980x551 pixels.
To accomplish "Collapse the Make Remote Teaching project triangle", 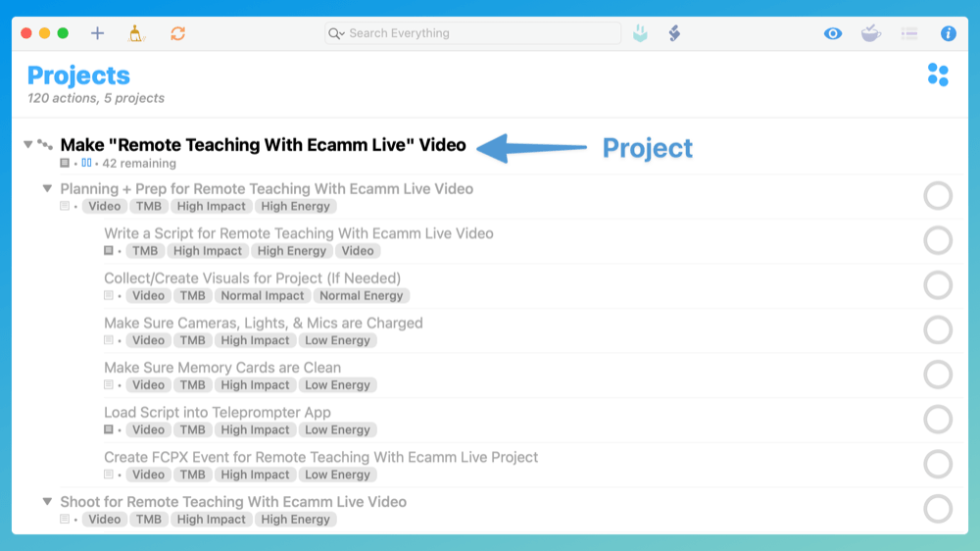I will click(x=28, y=144).
